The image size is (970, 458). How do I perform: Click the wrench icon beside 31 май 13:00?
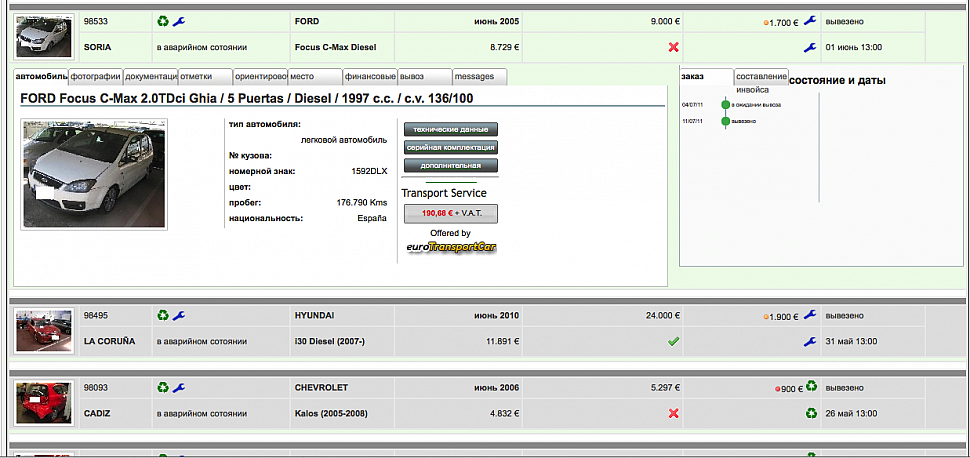coord(810,341)
